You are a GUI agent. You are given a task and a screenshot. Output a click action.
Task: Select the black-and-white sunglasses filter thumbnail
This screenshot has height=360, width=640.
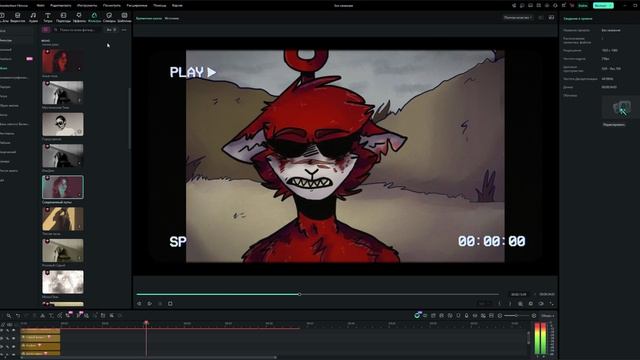tap(63, 124)
